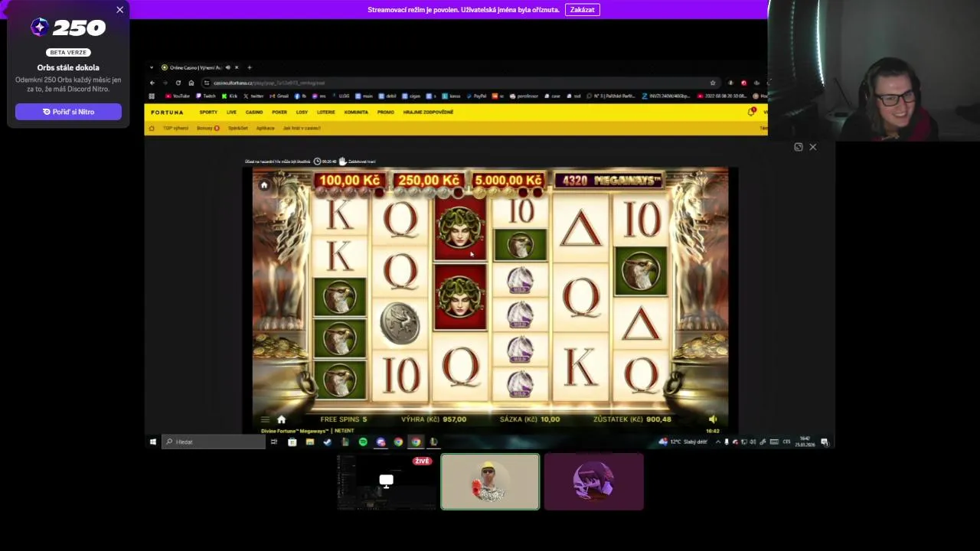Click the 'HRAJME ZODPOVĚDNĚ' link
This screenshot has height=551, width=980.
pyautogui.click(x=428, y=112)
